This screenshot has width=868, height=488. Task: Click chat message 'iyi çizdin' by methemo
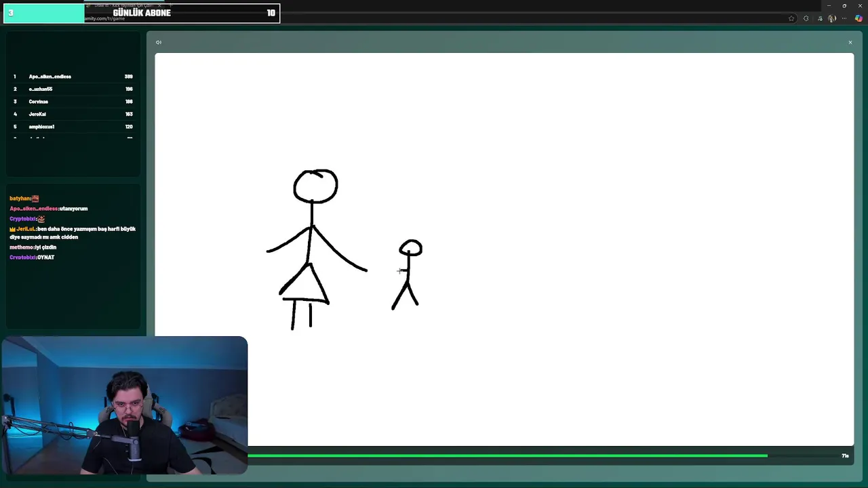tap(45, 247)
